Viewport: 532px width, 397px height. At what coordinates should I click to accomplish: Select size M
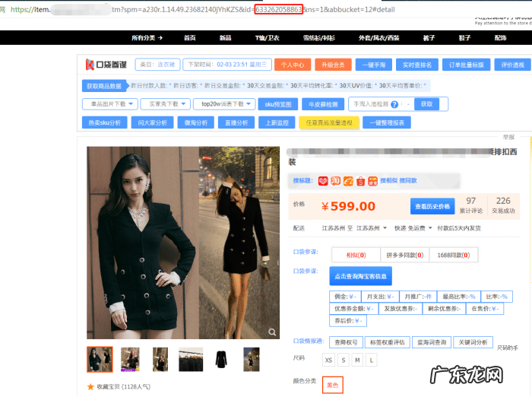pos(357,360)
